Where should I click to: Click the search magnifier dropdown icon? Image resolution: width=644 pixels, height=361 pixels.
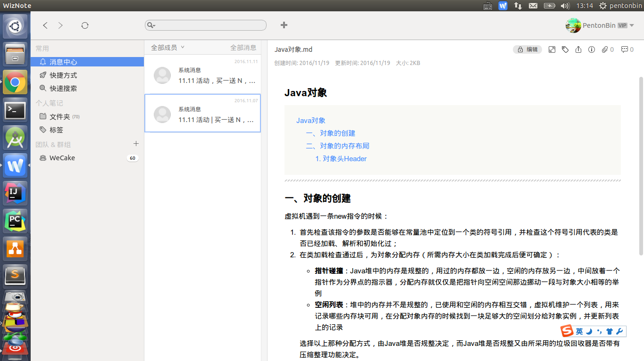151,25
